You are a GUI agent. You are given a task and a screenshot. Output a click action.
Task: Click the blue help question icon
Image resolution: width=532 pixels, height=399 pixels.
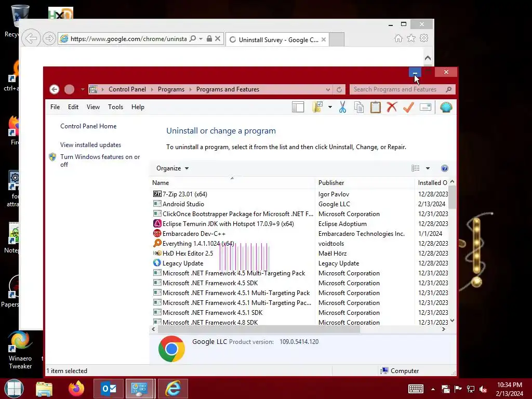445,168
